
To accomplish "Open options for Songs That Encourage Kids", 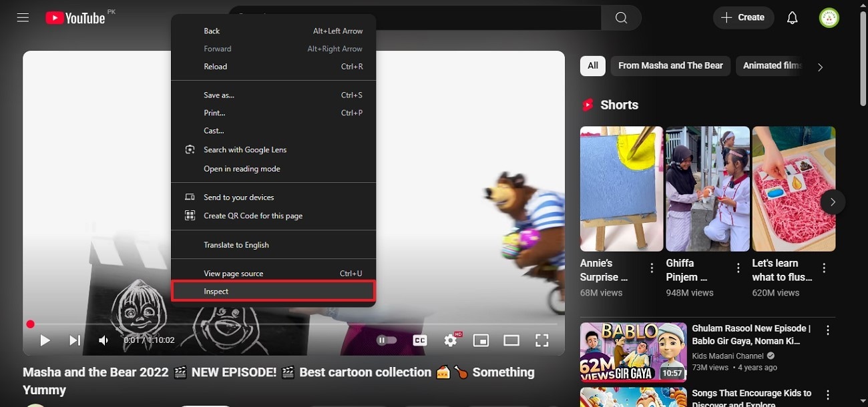I will 828,395.
